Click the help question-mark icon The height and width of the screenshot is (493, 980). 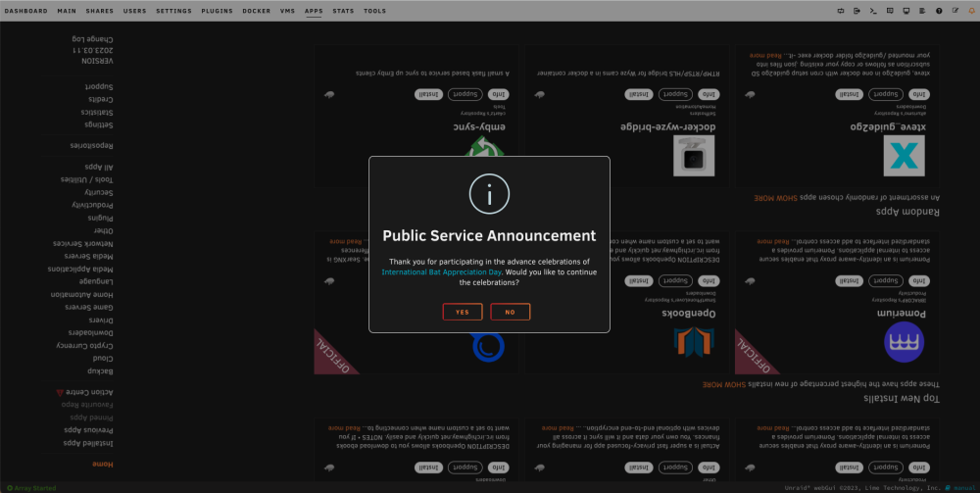(939, 11)
